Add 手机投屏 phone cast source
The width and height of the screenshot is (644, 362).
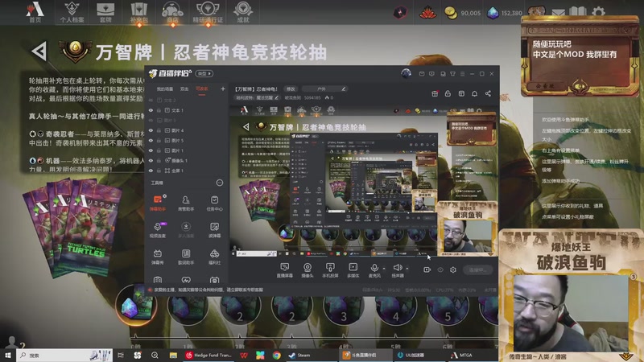[330, 270]
